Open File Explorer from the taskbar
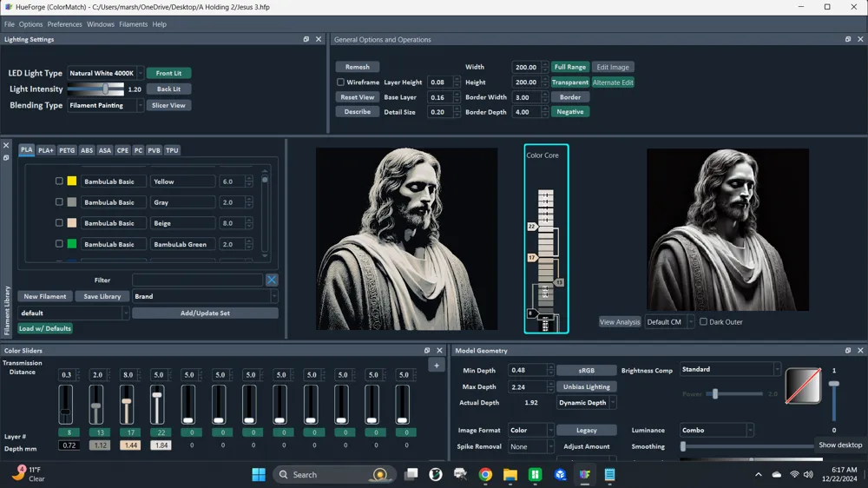 click(510, 475)
